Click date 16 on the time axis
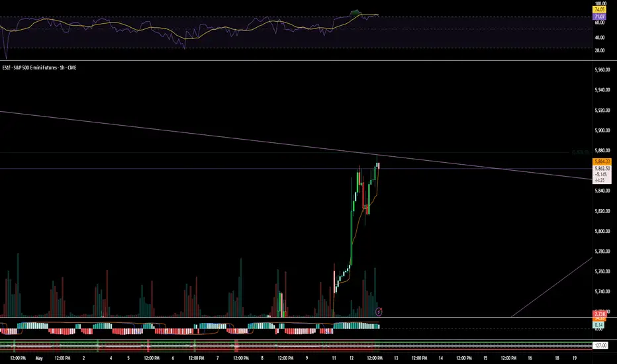The width and height of the screenshot is (617, 364). tap(530, 358)
